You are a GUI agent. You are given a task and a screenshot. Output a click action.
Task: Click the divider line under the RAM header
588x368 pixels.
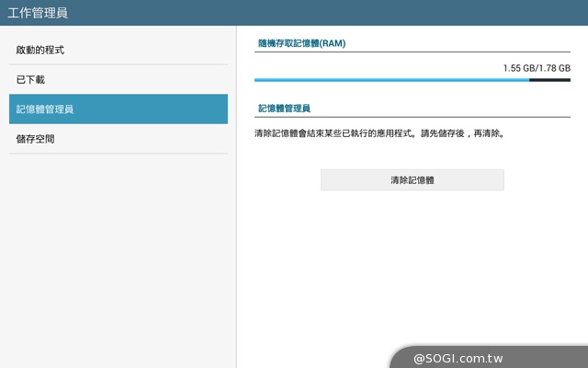click(412, 52)
